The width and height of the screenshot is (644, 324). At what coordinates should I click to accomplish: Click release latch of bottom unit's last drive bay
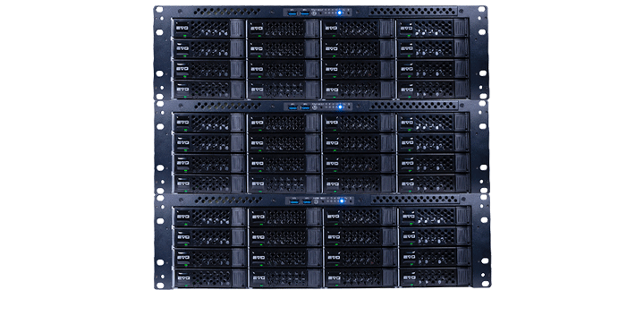[463, 277]
